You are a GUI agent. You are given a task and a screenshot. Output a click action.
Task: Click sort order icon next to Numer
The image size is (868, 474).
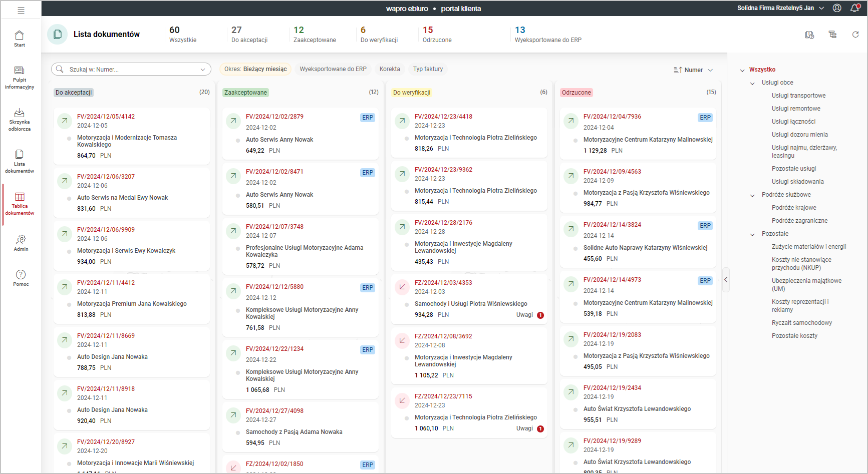(x=678, y=70)
